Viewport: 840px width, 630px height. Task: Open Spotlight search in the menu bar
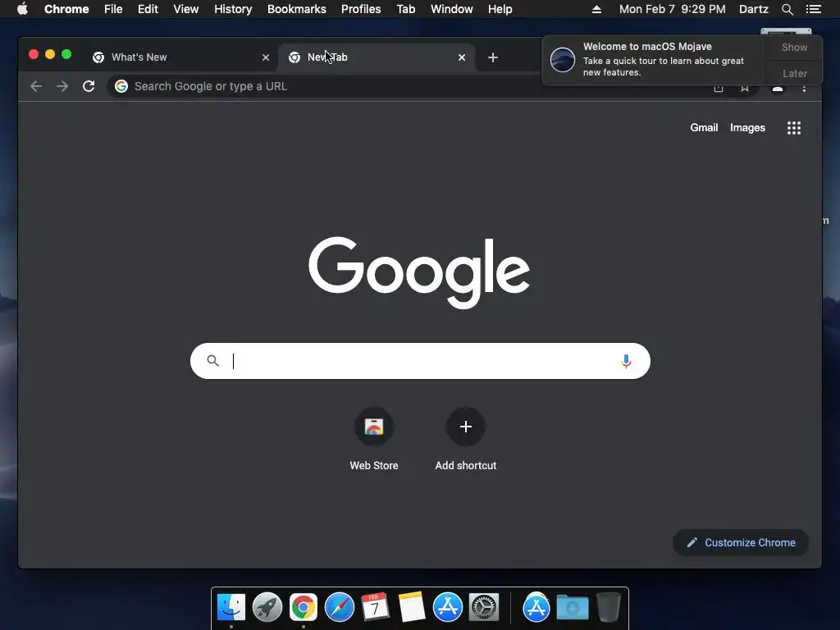click(787, 9)
